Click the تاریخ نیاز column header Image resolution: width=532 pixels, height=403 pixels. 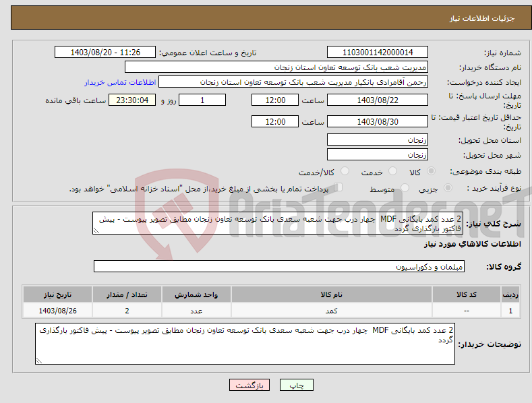[x=58, y=294]
